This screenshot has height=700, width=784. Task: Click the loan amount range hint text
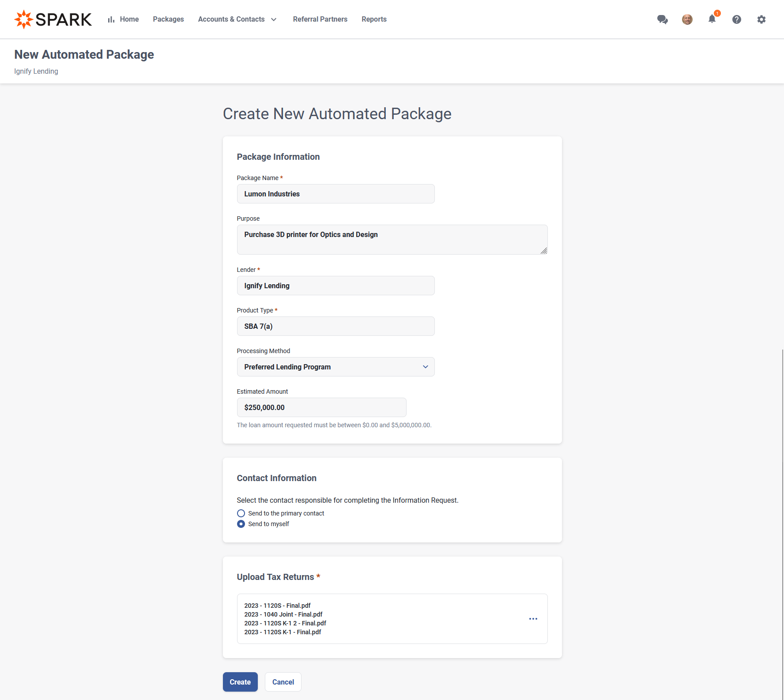334,425
